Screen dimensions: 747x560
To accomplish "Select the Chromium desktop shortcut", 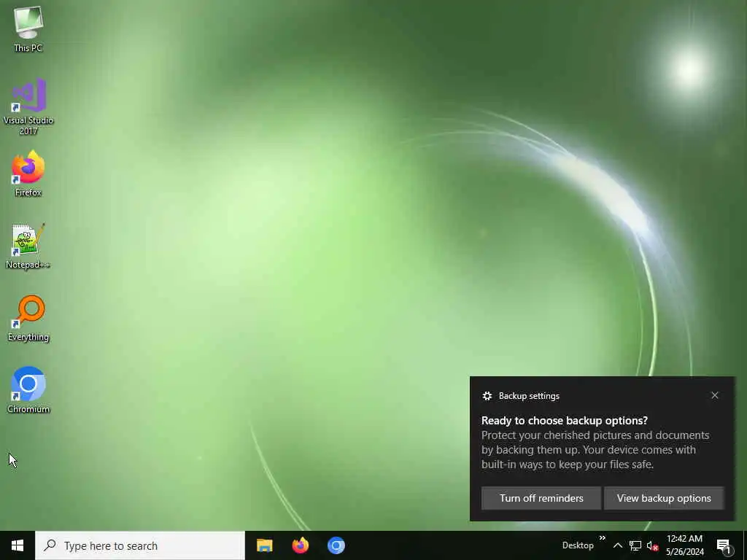I will pos(28,389).
